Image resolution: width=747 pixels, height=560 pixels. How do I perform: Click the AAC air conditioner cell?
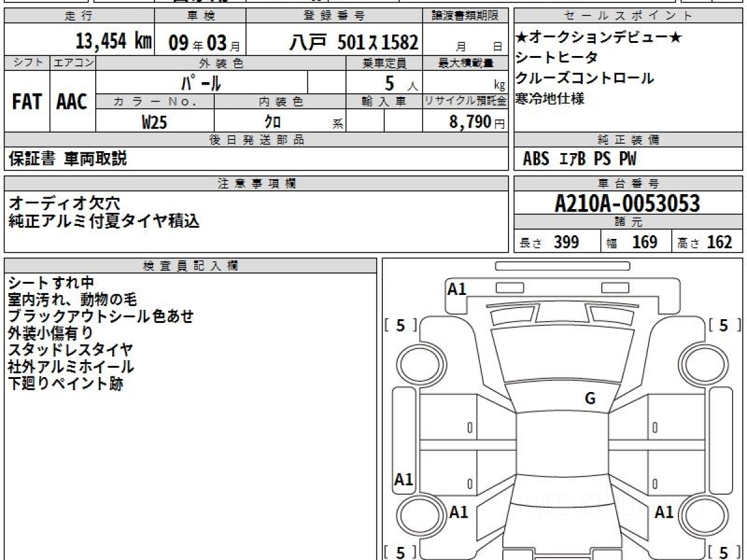click(x=72, y=102)
